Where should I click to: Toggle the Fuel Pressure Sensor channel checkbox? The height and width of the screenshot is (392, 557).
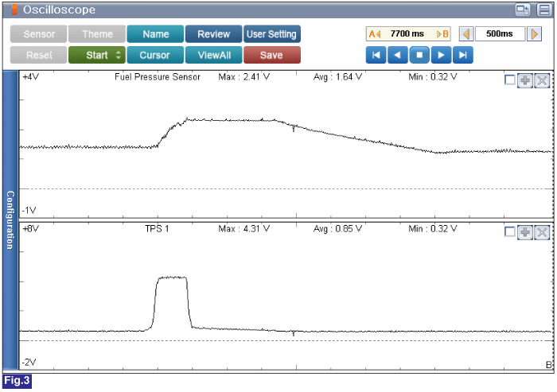510,80
